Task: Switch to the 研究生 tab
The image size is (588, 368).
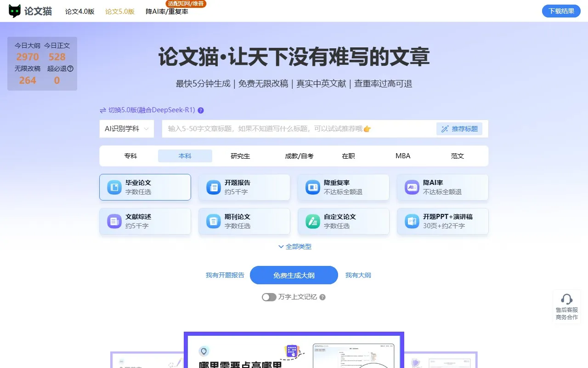Action: [239, 156]
